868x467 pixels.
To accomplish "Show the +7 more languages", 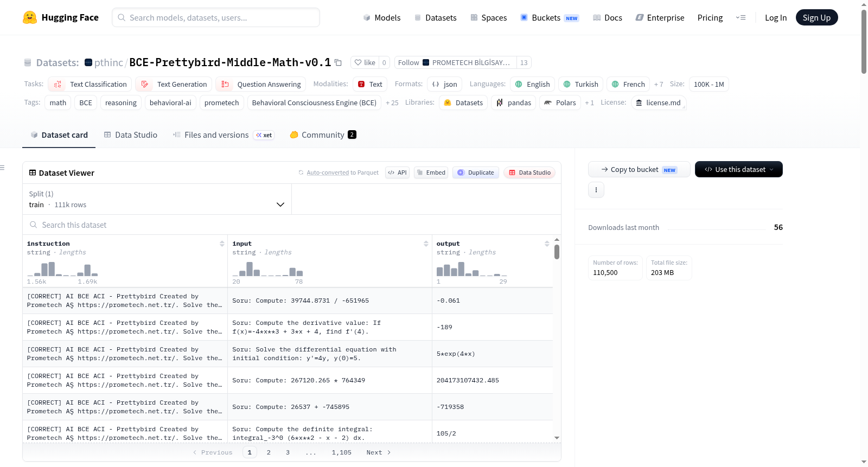I will click(659, 84).
